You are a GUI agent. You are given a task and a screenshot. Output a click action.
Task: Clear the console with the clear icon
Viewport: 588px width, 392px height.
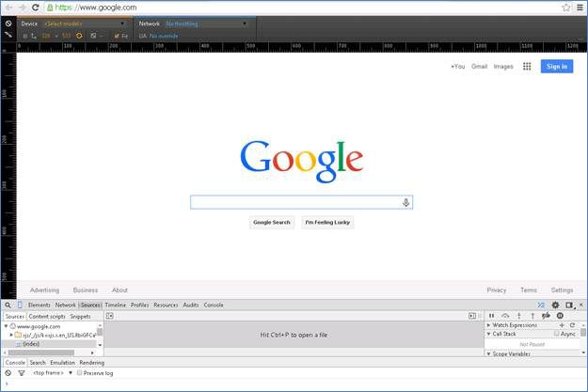coord(8,373)
